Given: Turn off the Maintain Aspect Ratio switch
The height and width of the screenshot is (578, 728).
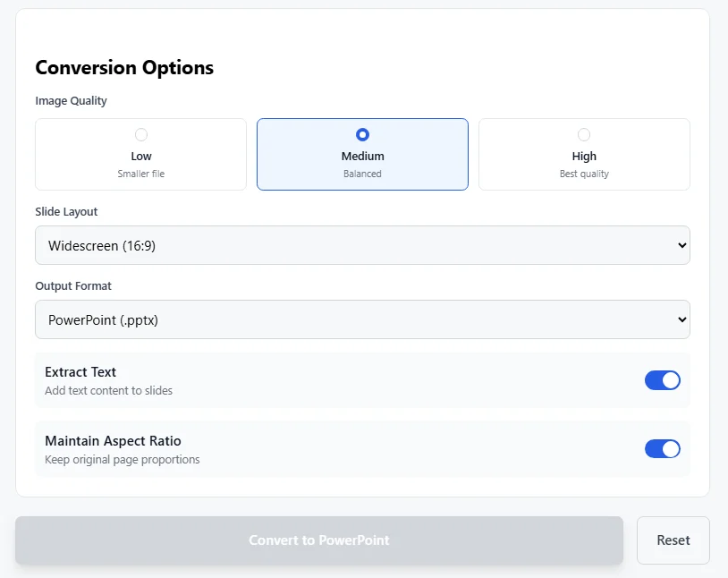Looking at the screenshot, I should coord(662,449).
